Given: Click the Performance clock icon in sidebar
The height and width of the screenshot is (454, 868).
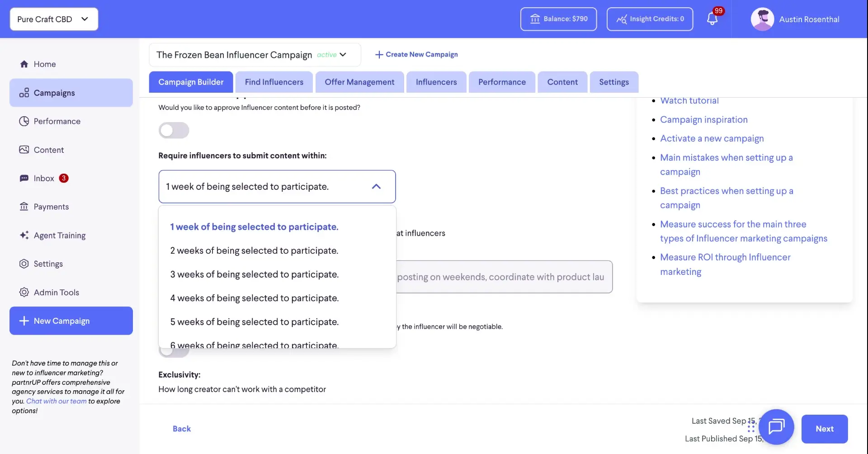Looking at the screenshot, I should [x=24, y=121].
